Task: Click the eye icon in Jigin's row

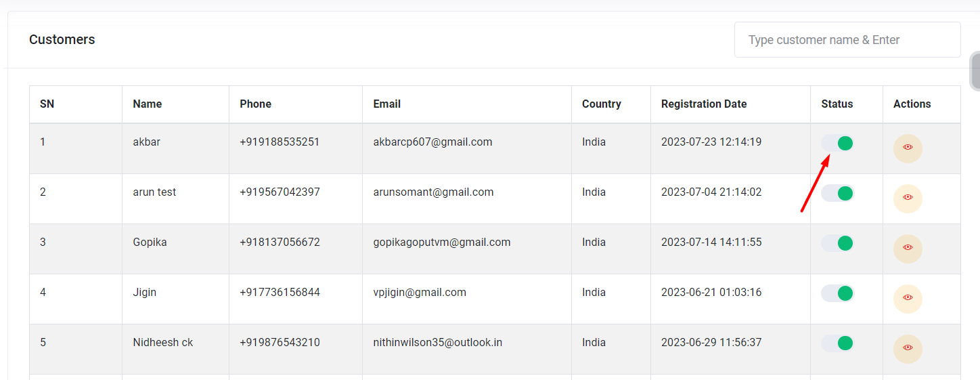Action: coord(908,299)
